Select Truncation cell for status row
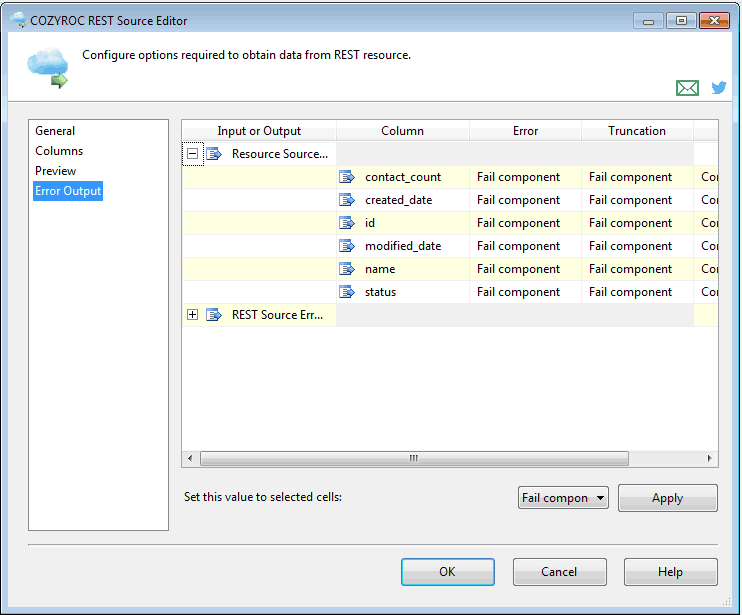The image size is (742, 615). coord(637,292)
